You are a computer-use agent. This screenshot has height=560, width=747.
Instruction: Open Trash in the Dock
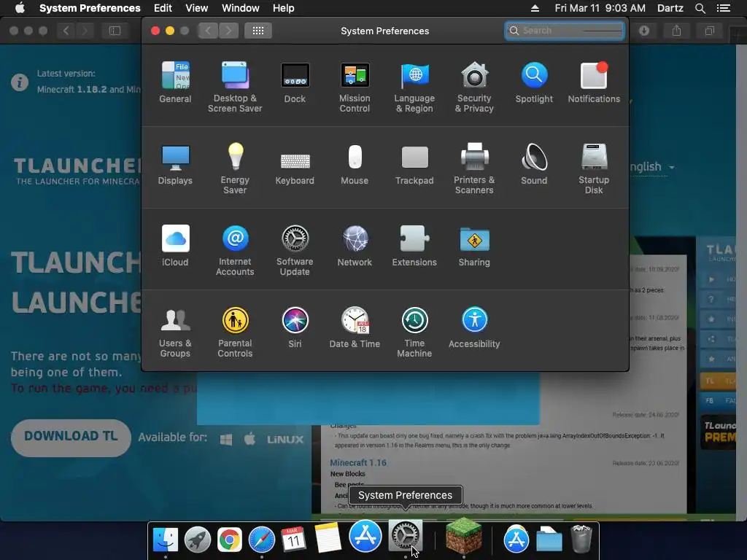pos(581,539)
